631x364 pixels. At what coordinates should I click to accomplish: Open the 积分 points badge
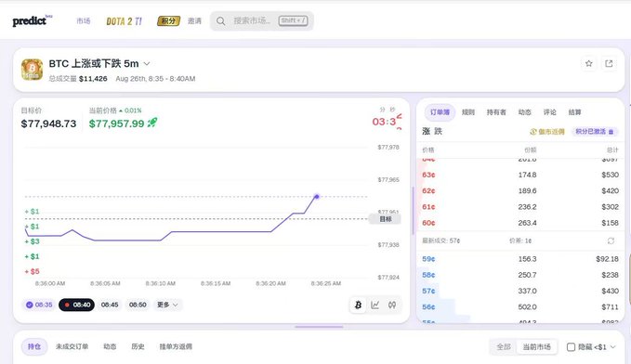click(x=168, y=21)
